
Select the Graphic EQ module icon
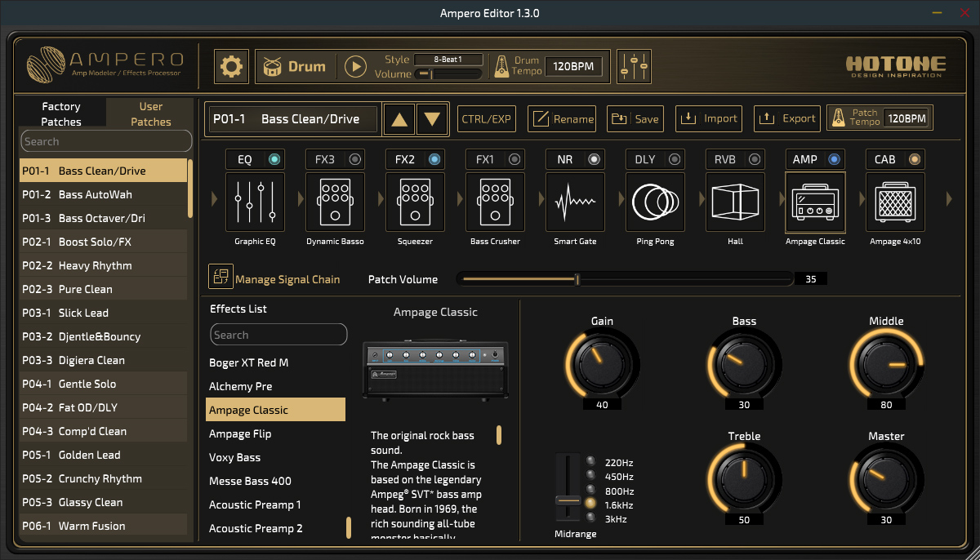point(256,202)
